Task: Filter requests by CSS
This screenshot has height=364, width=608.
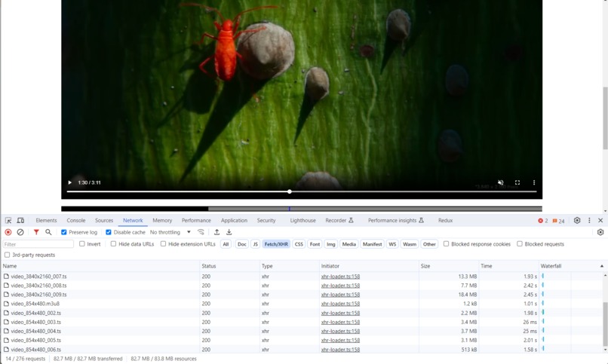Action: 299,244
